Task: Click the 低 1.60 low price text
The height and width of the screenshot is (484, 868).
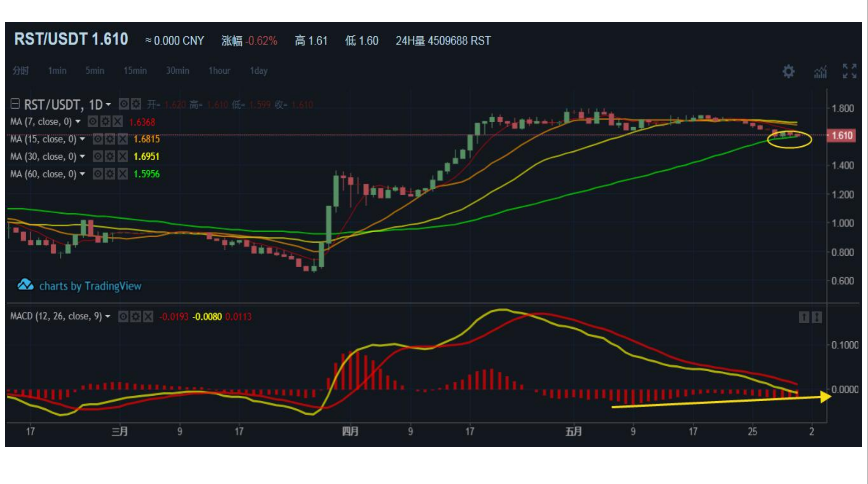Action: 362,41
